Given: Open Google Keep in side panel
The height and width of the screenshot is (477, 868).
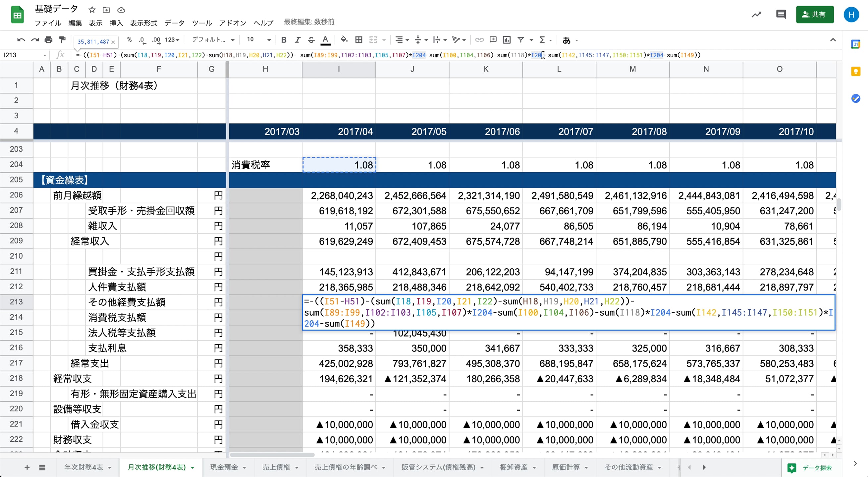Looking at the screenshot, I should pos(855,72).
